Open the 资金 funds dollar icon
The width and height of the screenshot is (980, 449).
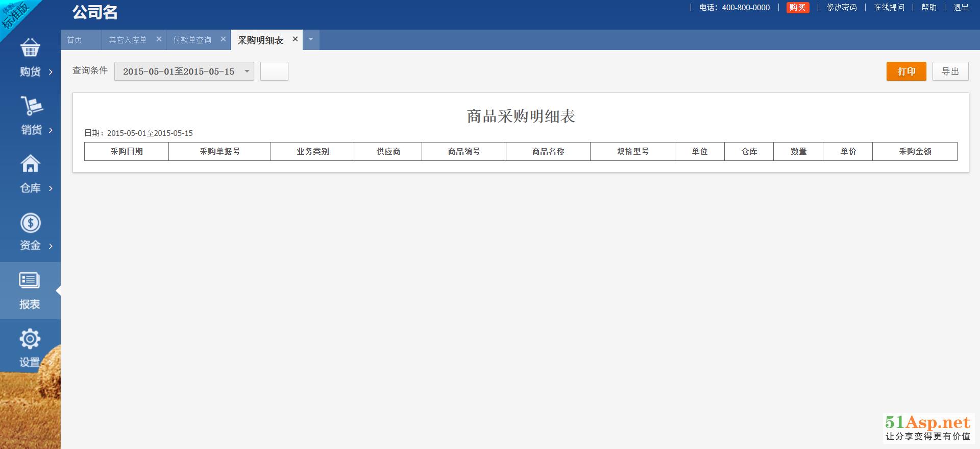(30, 223)
